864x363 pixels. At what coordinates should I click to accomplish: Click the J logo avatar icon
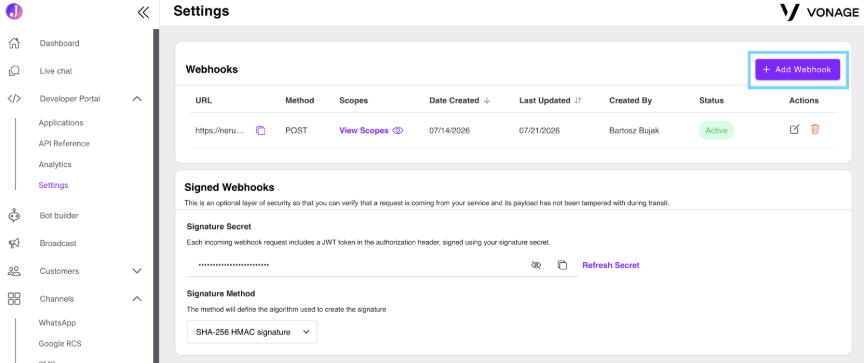(x=14, y=11)
